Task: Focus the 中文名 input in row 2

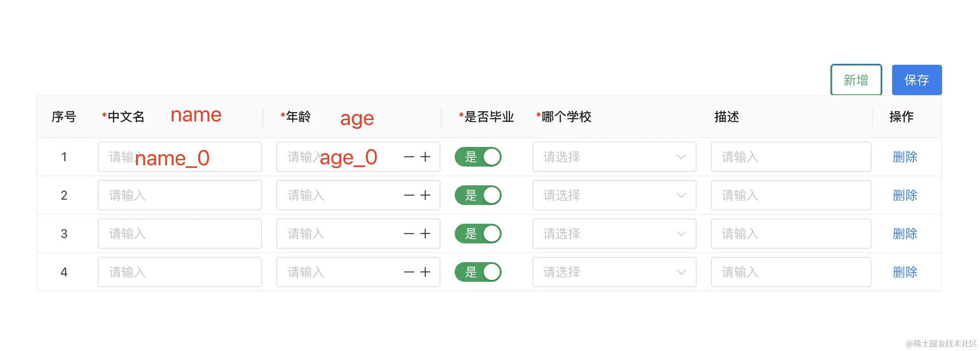Action: 179,195
